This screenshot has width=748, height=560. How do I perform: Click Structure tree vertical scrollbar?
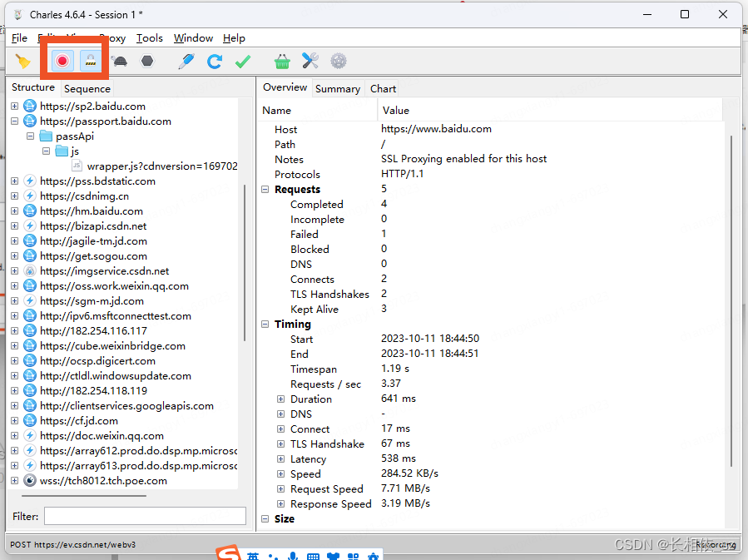pyautogui.click(x=245, y=262)
